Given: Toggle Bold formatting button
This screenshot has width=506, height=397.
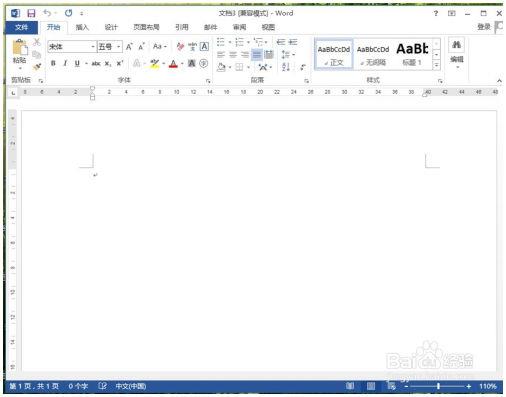Looking at the screenshot, I should [x=53, y=63].
